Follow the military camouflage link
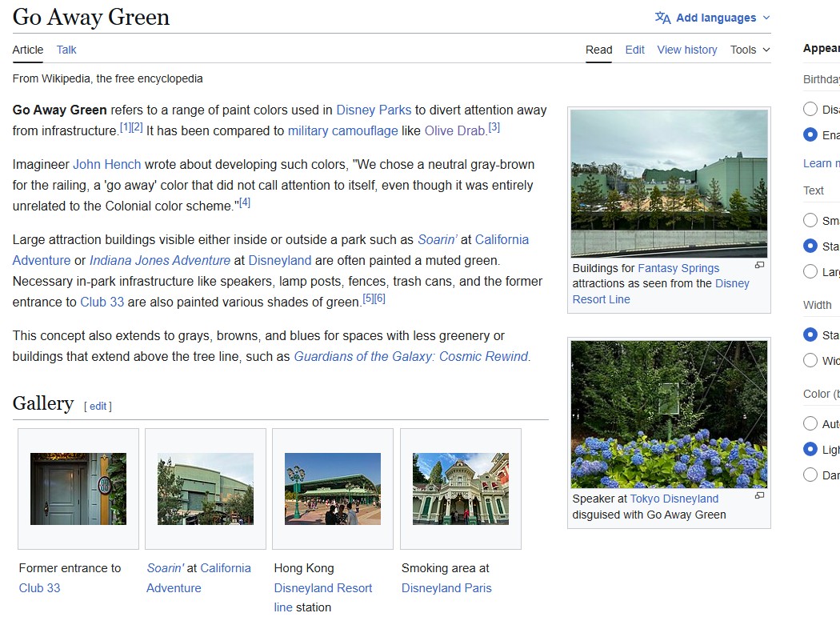The height and width of the screenshot is (629, 840). (x=343, y=130)
